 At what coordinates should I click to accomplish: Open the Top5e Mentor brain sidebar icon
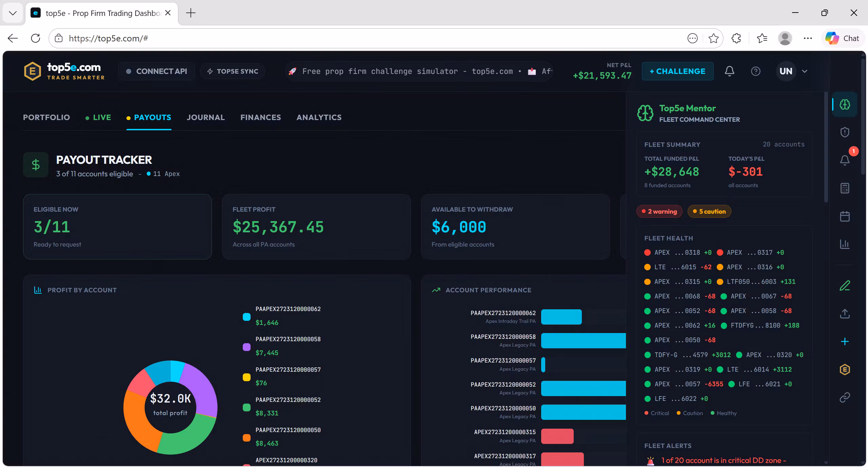click(845, 104)
